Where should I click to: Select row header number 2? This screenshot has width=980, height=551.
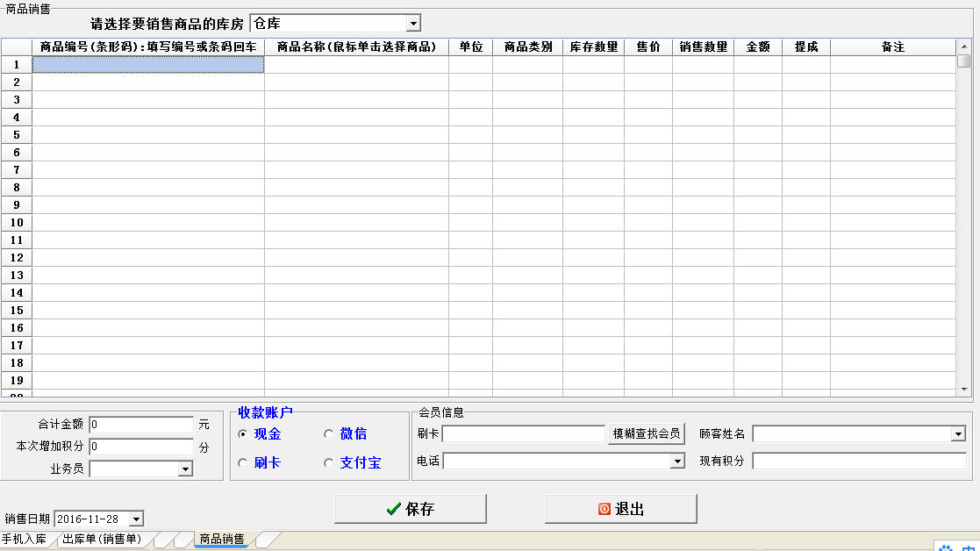[17, 82]
